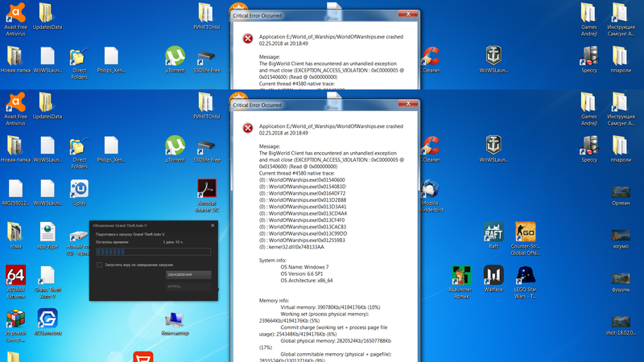644x362 pixels.
Task: Open the RCGamebox desktop shortcut
Action: pos(47,319)
